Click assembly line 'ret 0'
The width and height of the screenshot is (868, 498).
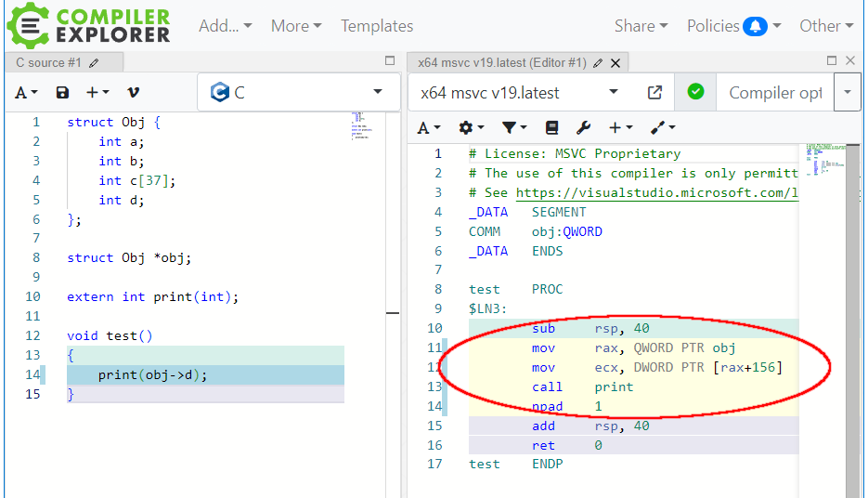pos(567,445)
